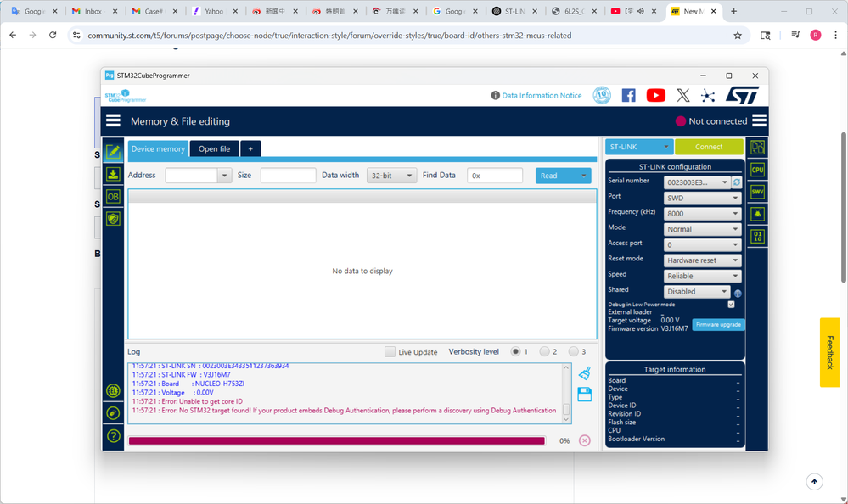Viewport: 848px width, 504px height.
Task: Click the Firmware upgrade button
Action: pyautogui.click(x=718, y=324)
